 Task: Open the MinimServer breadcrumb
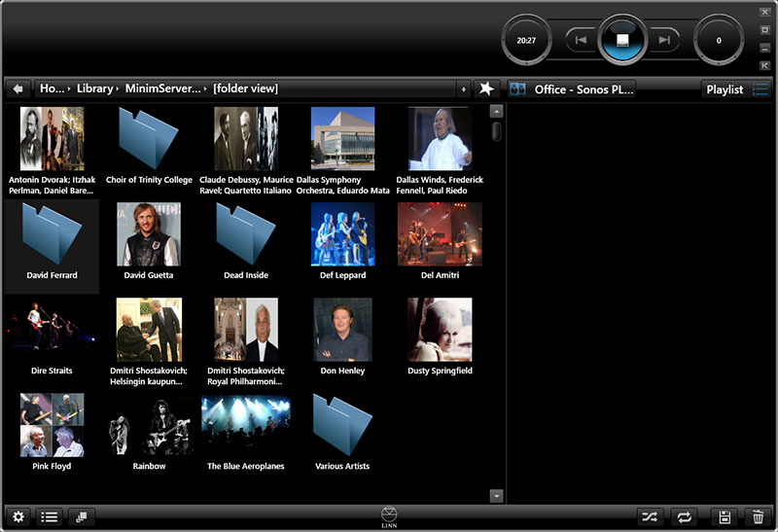pos(162,89)
